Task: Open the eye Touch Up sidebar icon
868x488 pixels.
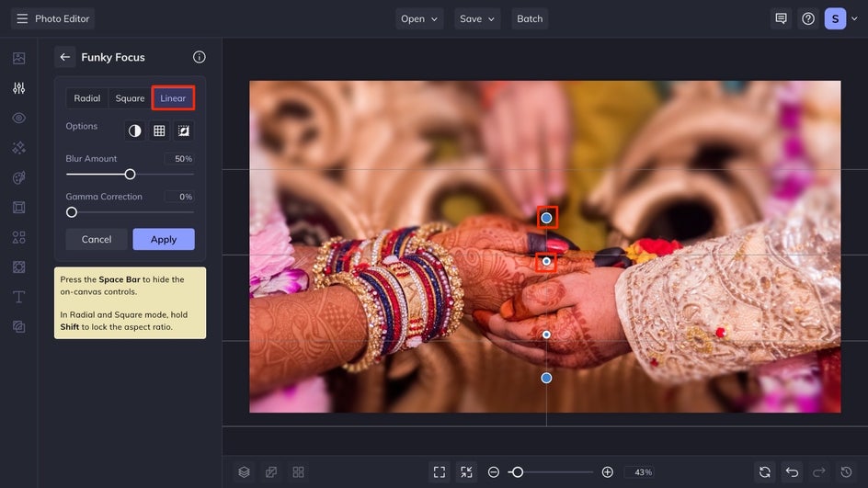Action: click(x=18, y=118)
